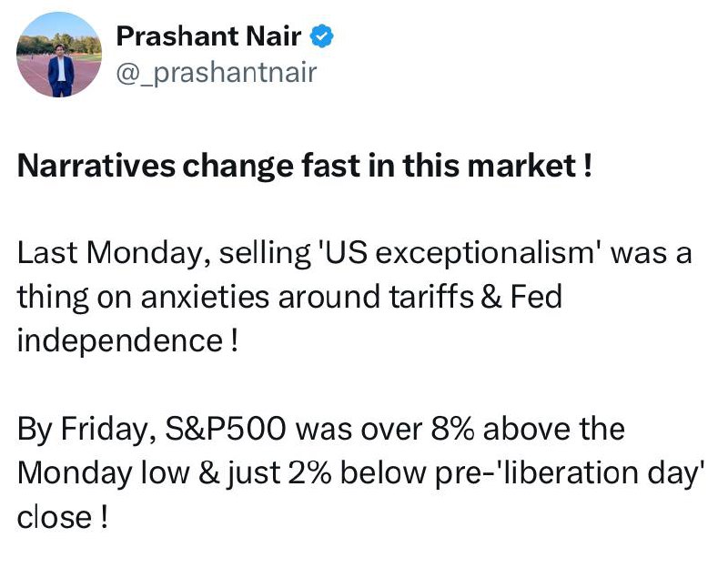Viewport: 728px width, 568px height.
Task: Click the words 'By Friday'
Action: pyautogui.click(x=86, y=430)
